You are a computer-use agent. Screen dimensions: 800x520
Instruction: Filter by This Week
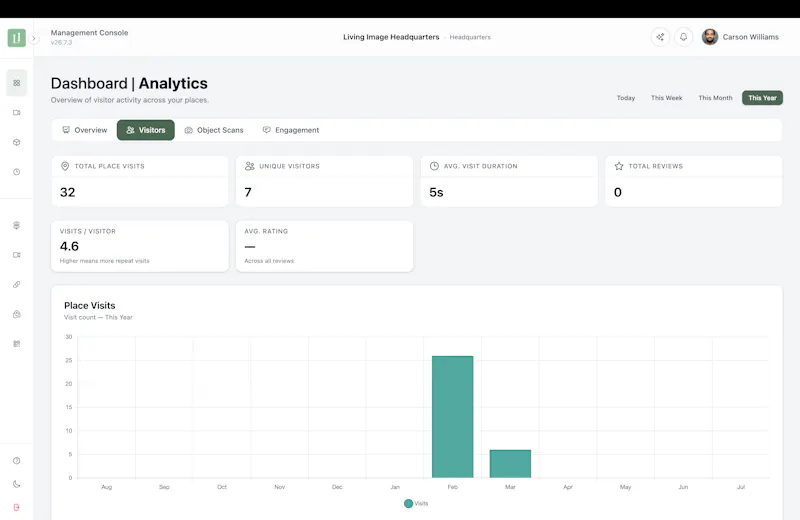click(x=666, y=98)
